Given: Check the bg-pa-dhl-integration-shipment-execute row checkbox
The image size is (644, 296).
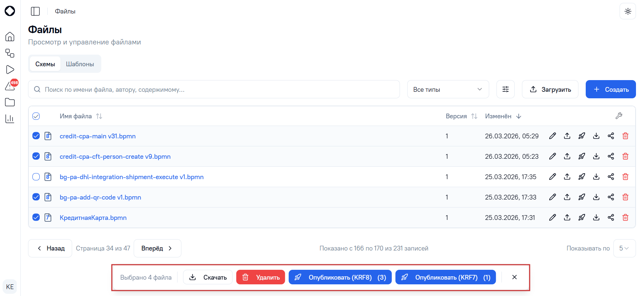Looking at the screenshot, I should [36, 177].
